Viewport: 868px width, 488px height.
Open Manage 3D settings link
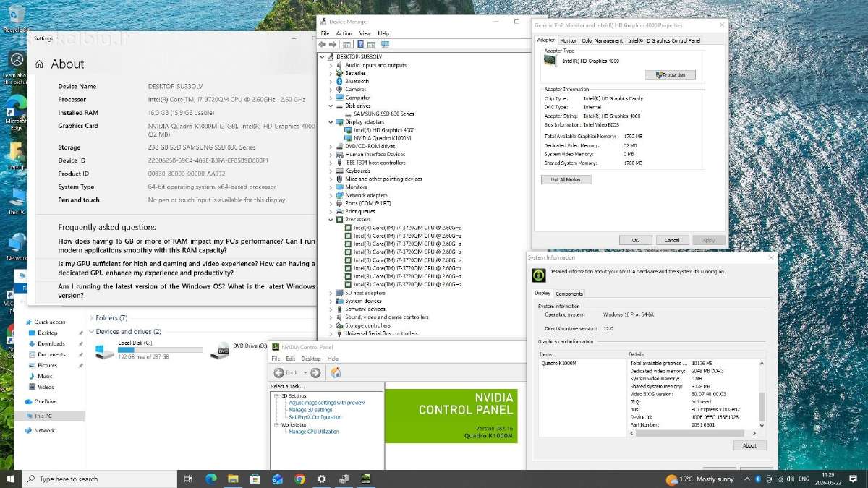coord(310,410)
